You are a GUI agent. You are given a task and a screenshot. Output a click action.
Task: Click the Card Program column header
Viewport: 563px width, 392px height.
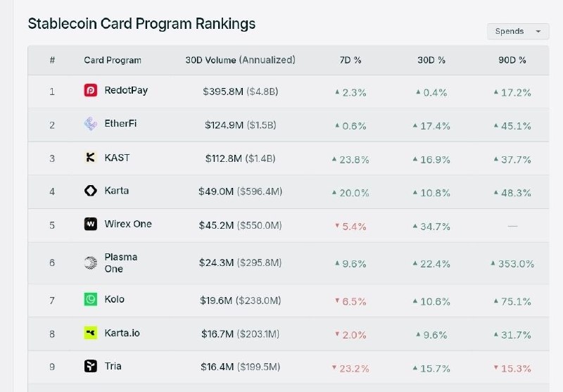pos(113,61)
